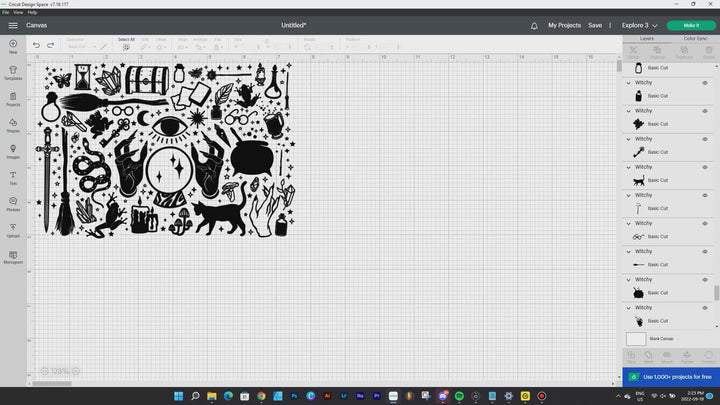Switch to the Color Sync tab
Viewport: 720px width, 405px height.
pos(695,38)
